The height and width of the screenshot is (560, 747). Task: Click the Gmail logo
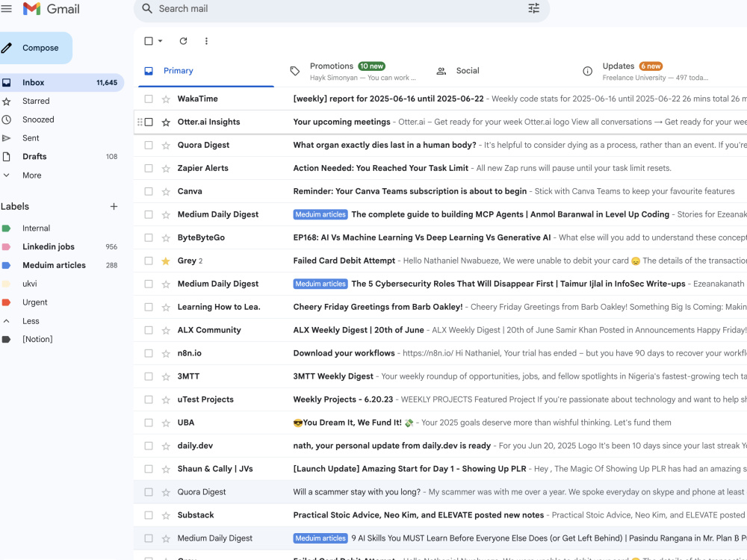pyautogui.click(x=52, y=8)
